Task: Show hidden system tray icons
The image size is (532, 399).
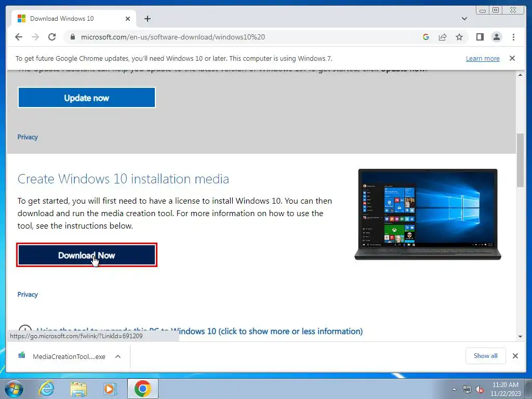Action: [454, 389]
